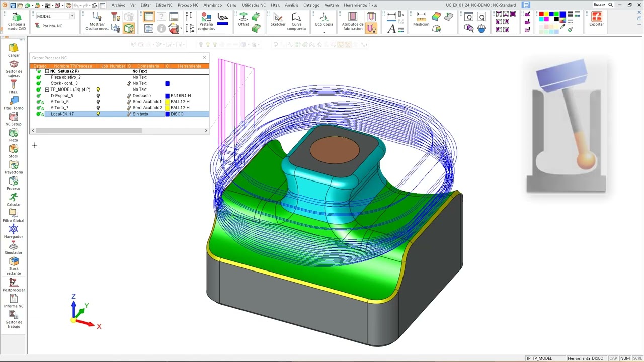This screenshot has width=644, height=362.
Task: Click the Nombre TP/Proceso column header
Action: click(x=73, y=66)
